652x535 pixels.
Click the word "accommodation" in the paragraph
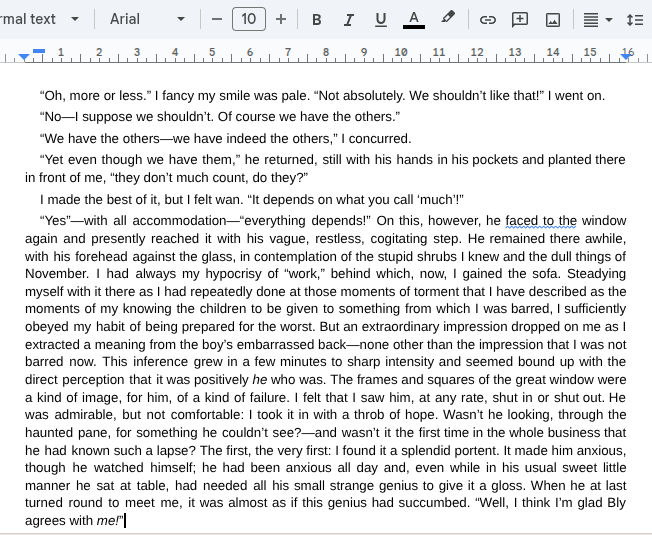[179, 220]
